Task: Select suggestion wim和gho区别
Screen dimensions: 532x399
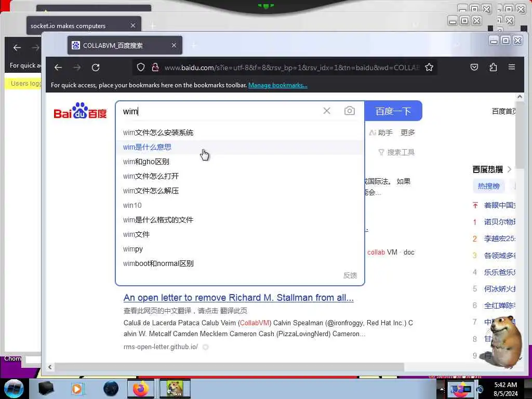Action: 240,162
